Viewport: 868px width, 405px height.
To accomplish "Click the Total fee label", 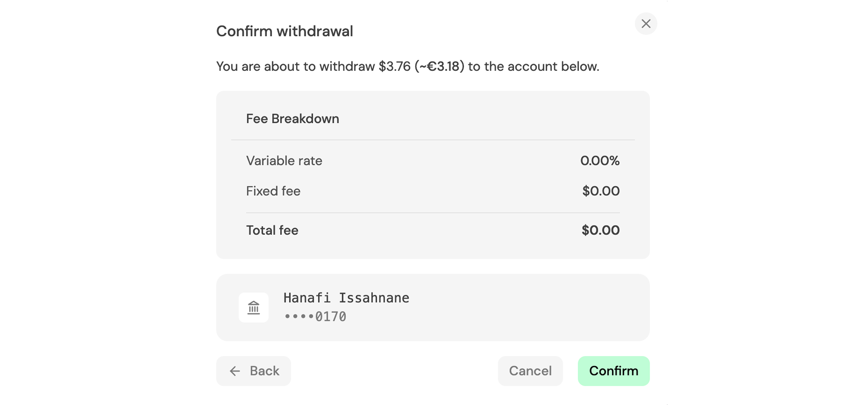I will click(272, 230).
